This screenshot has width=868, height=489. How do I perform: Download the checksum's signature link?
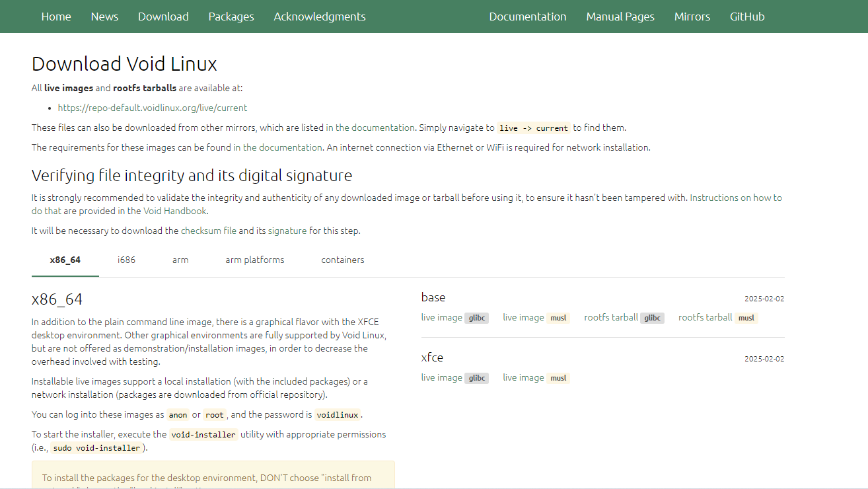pyautogui.click(x=287, y=231)
